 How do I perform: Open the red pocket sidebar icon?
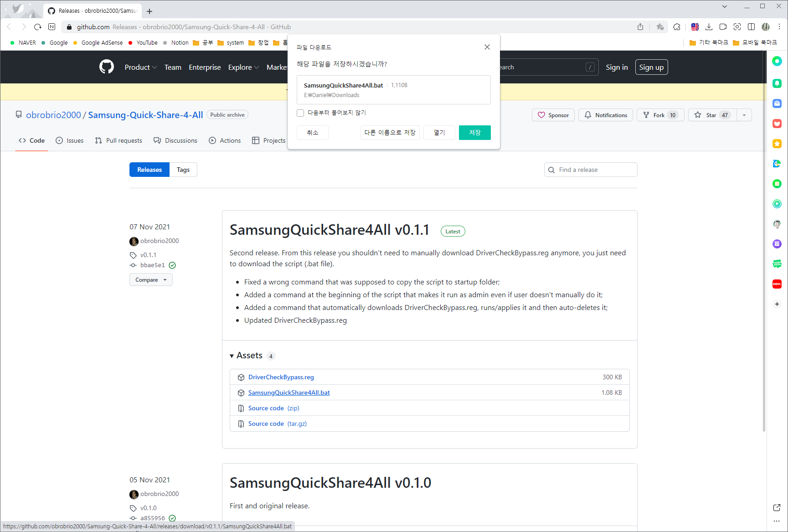(x=777, y=124)
